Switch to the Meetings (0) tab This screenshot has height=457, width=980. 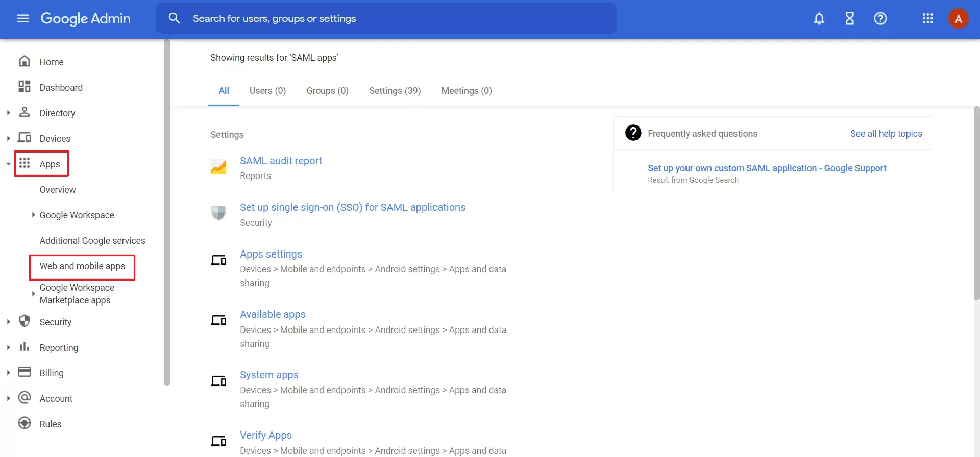click(467, 91)
